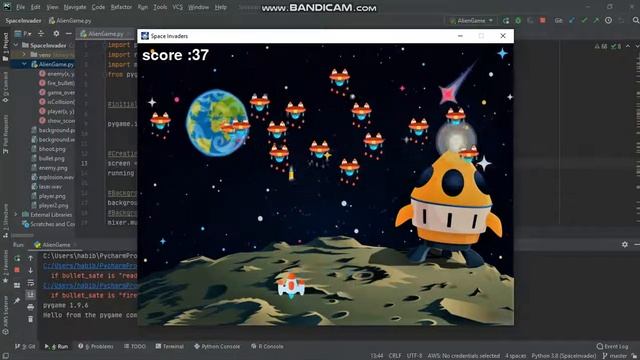Collapse the SpaceInvader project root
Image resolution: width=640 pixels, height=360 pixels.
tap(16, 45)
